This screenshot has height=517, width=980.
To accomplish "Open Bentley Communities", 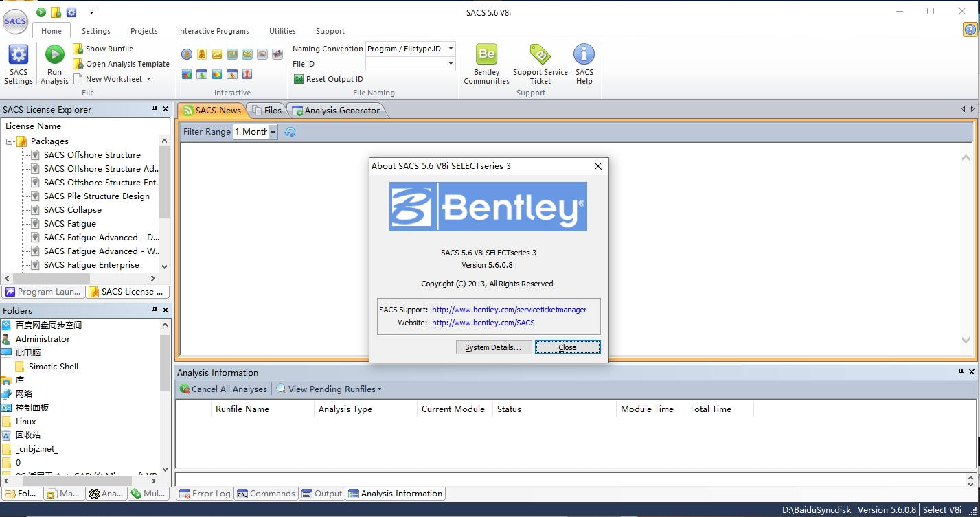I will [486, 65].
